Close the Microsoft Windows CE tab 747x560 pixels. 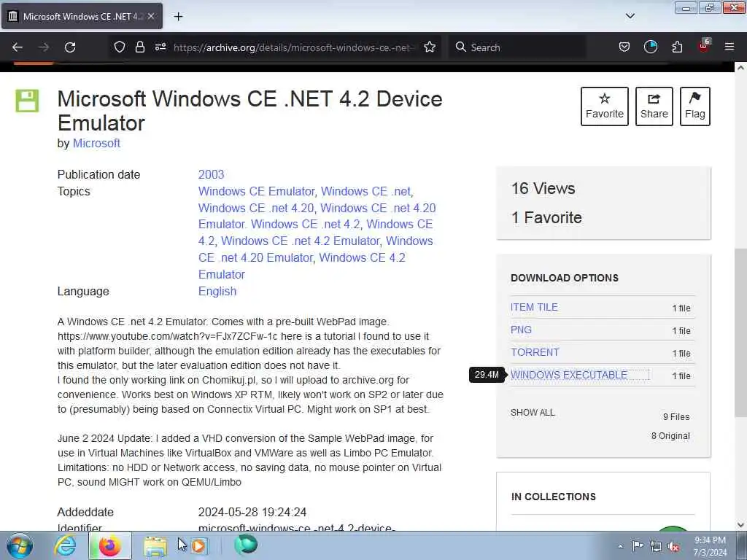pos(150,16)
